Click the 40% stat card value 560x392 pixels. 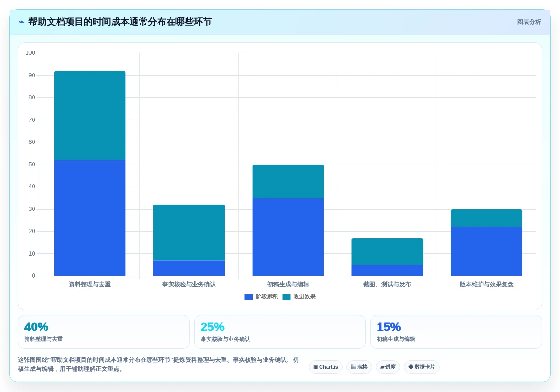pyautogui.click(x=36, y=327)
